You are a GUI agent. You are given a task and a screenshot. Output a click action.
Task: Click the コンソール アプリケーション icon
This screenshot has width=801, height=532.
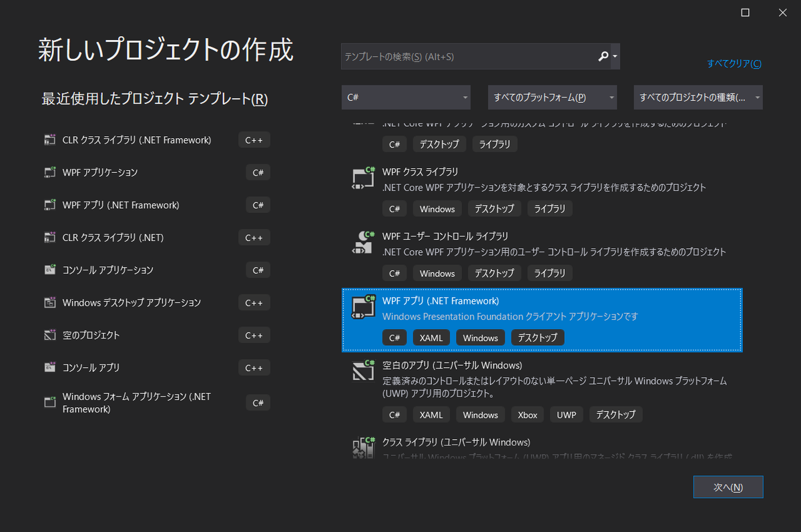(x=49, y=270)
